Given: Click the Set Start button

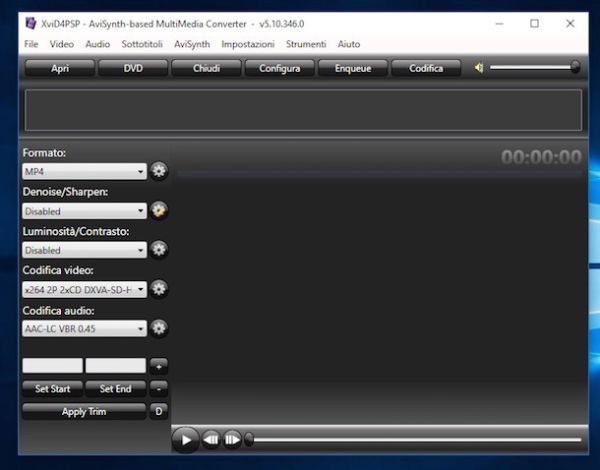Looking at the screenshot, I should [53, 389].
